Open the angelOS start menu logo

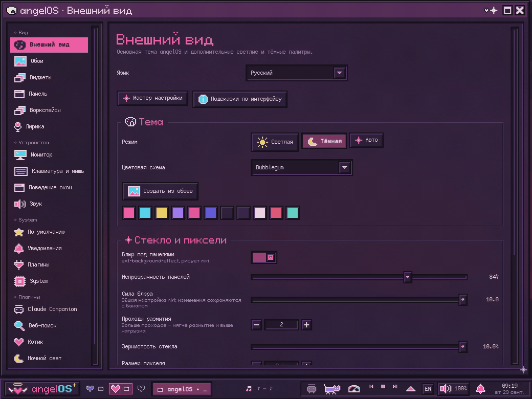(42, 389)
